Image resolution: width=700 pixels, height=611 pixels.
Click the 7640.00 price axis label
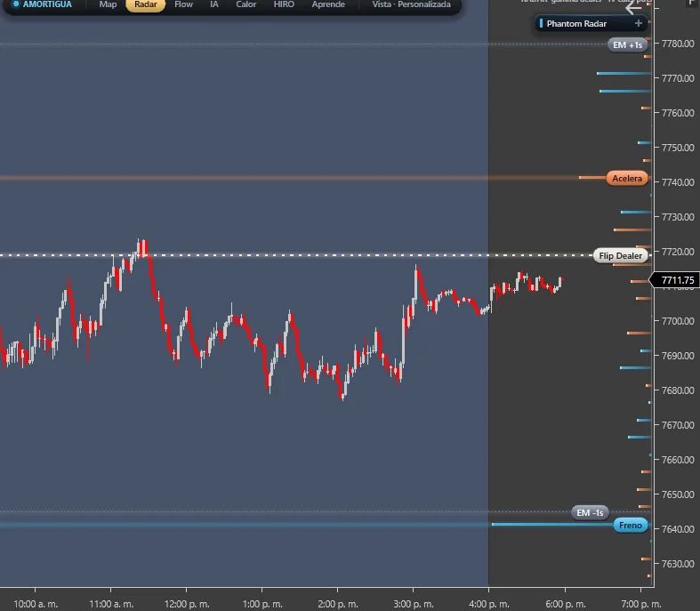point(678,529)
